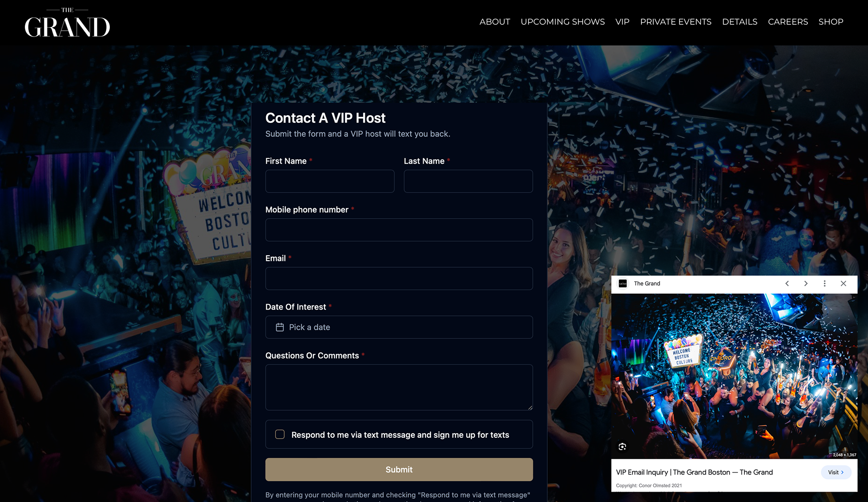Click the calendar icon in date field
This screenshot has height=502, width=868.
click(280, 327)
